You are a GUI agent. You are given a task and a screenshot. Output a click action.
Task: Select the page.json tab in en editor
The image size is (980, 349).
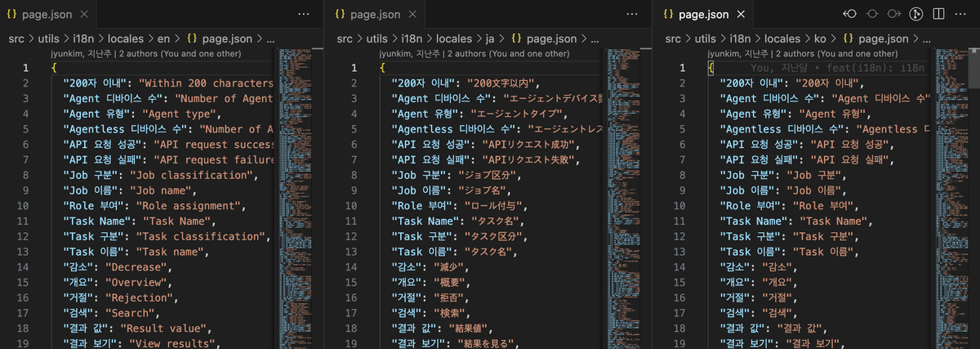46,14
